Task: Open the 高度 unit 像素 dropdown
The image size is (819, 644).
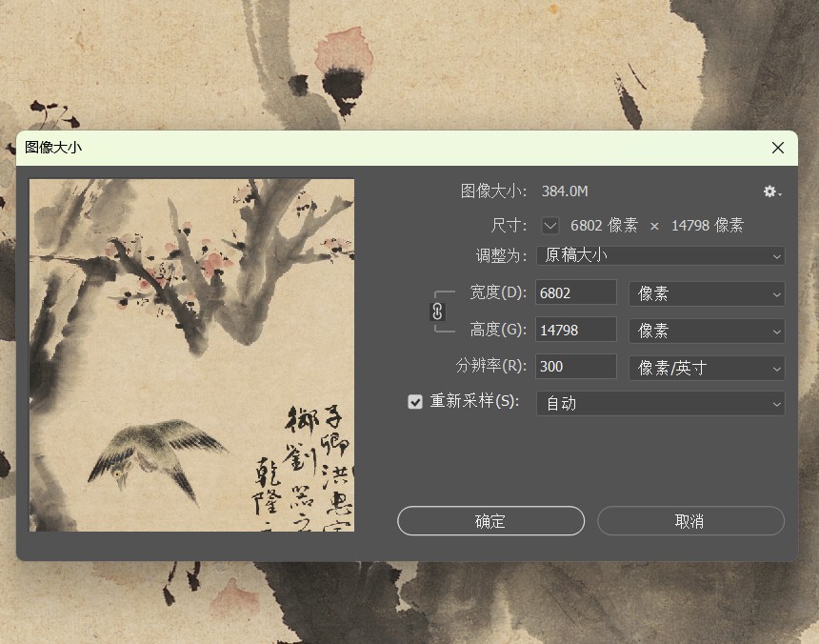Action: 707,331
